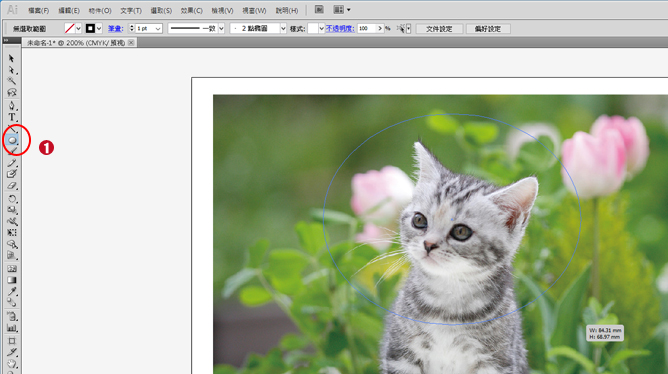
Task: Click the fill color swatch (none)
Action: tap(69, 29)
